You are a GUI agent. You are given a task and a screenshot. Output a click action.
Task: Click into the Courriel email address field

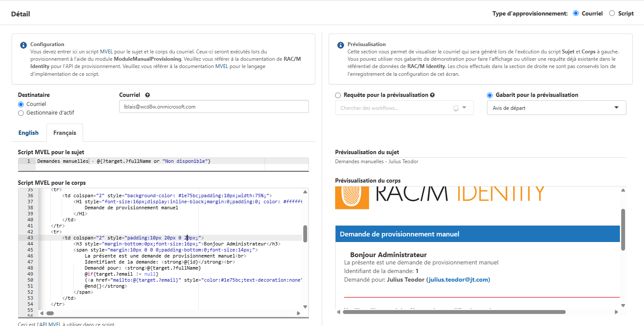pos(213,106)
